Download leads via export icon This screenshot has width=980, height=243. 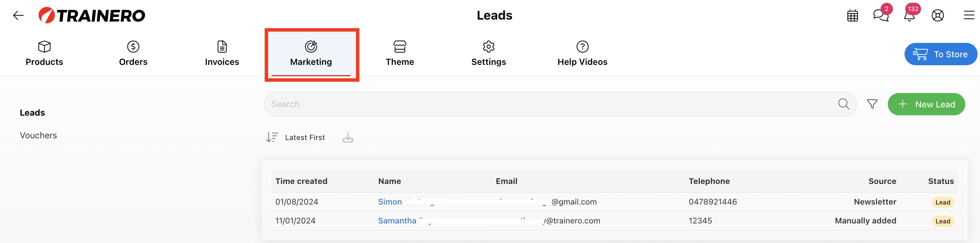point(348,138)
